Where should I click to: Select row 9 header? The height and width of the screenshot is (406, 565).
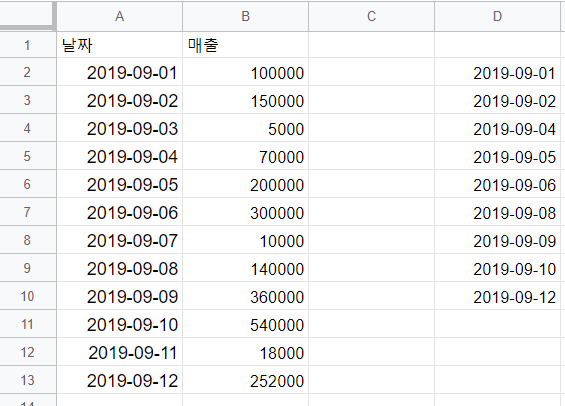[27, 268]
